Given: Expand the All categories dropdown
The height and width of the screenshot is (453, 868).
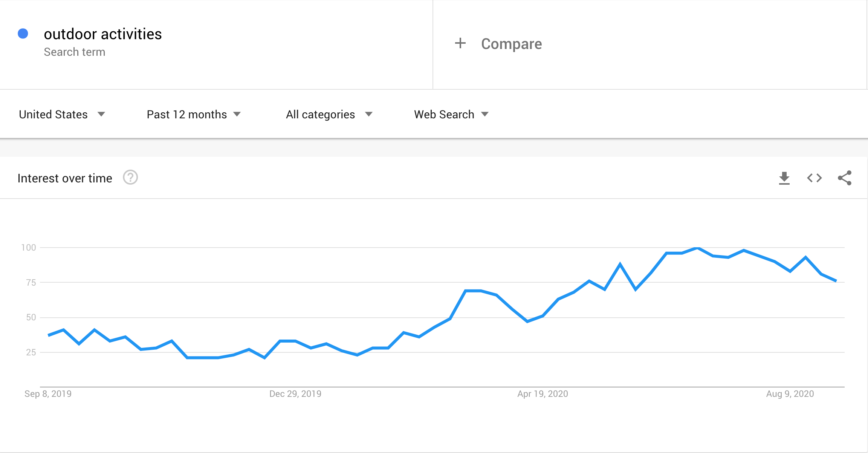Looking at the screenshot, I should [x=329, y=114].
